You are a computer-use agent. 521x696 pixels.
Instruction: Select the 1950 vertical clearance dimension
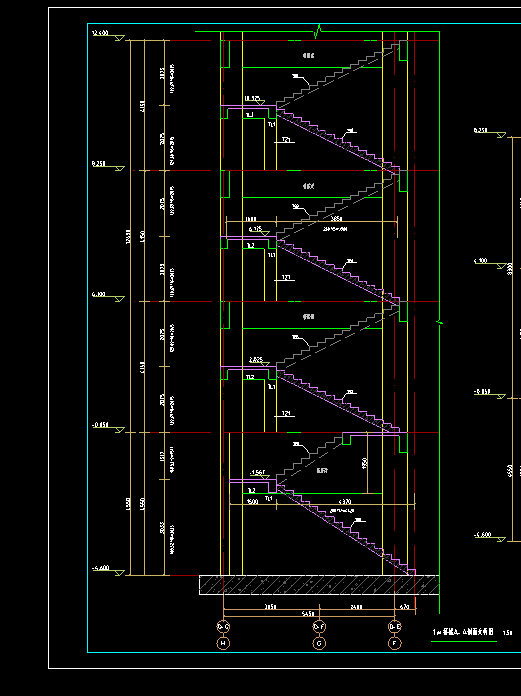pos(364,463)
